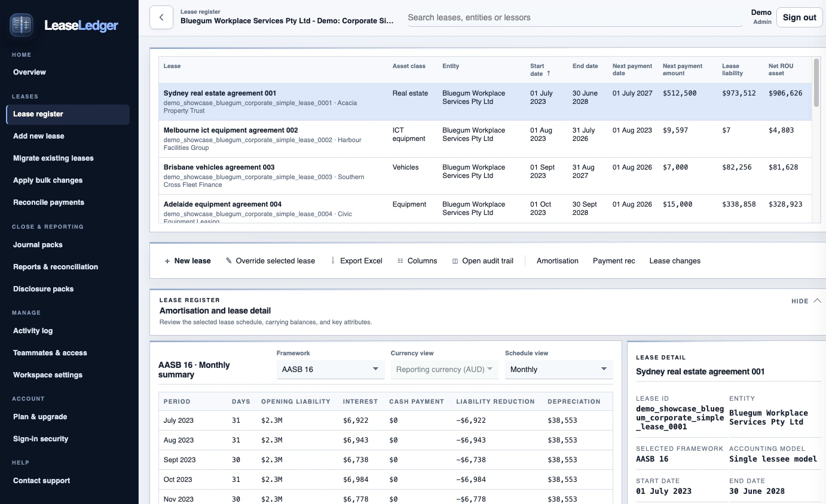Click the Open audit trail panel icon
Screen dimensions: 826x504
[455, 261]
